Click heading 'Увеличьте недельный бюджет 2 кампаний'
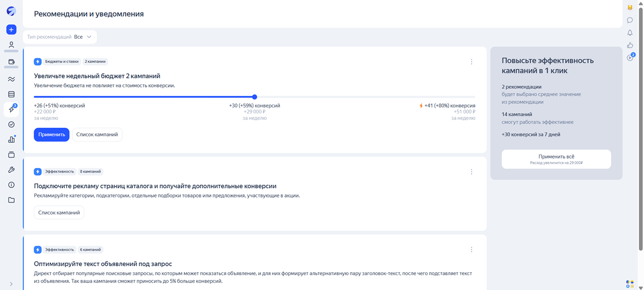Screen dimensions: 644x290 click(97, 76)
